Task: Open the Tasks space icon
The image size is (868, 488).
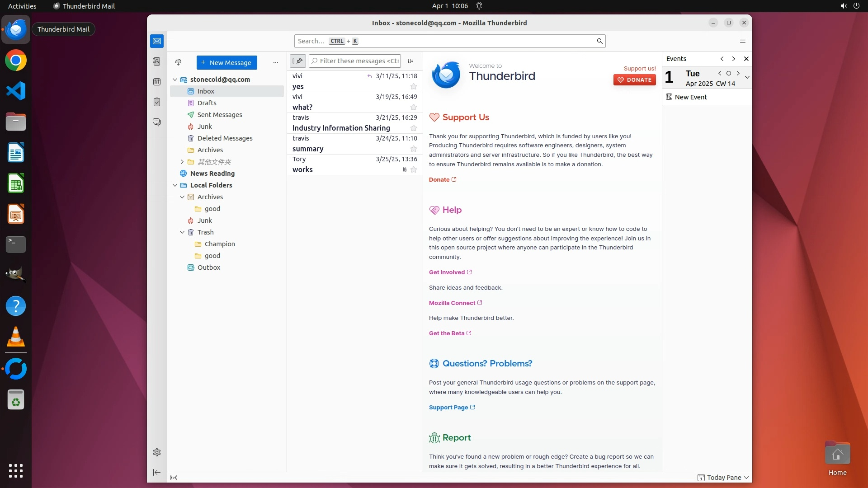Action: tap(157, 102)
